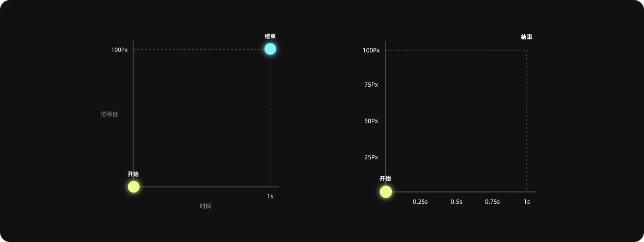
Task: Click the 开始 label in the right chart
Action: point(385,178)
